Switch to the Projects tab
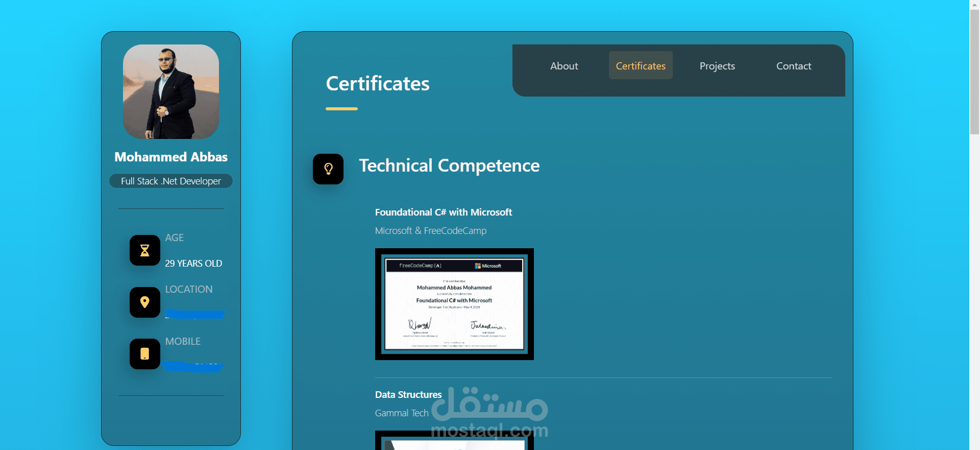Image resolution: width=980 pixels, height=450 pixels. (x=717, y=65)
